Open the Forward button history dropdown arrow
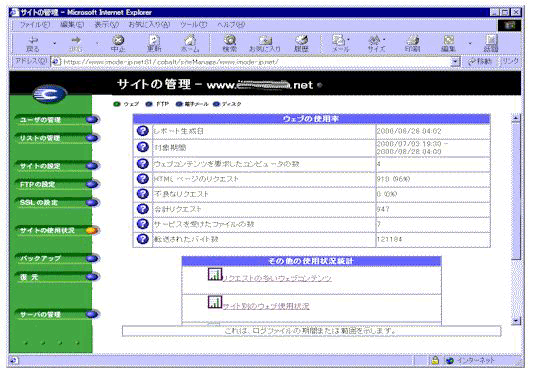534x375 pixels. (97, 44)
